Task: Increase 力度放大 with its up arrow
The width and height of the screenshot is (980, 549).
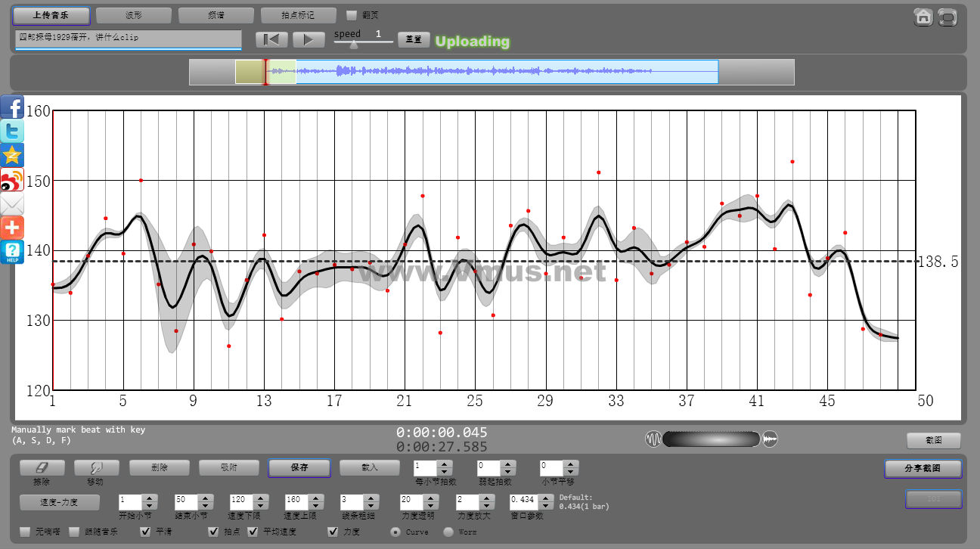Action: [x=488, y=498]
